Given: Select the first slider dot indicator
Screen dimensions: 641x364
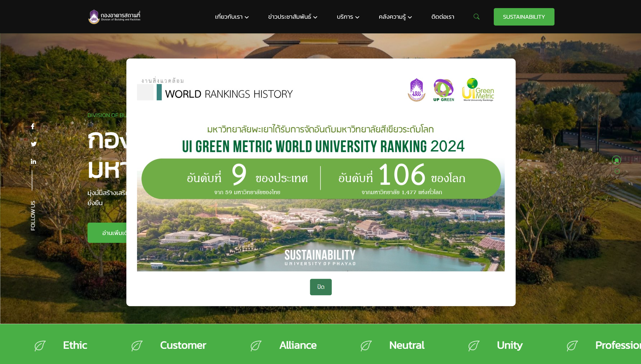Looking at the screenshot, I should coord(616,160).
